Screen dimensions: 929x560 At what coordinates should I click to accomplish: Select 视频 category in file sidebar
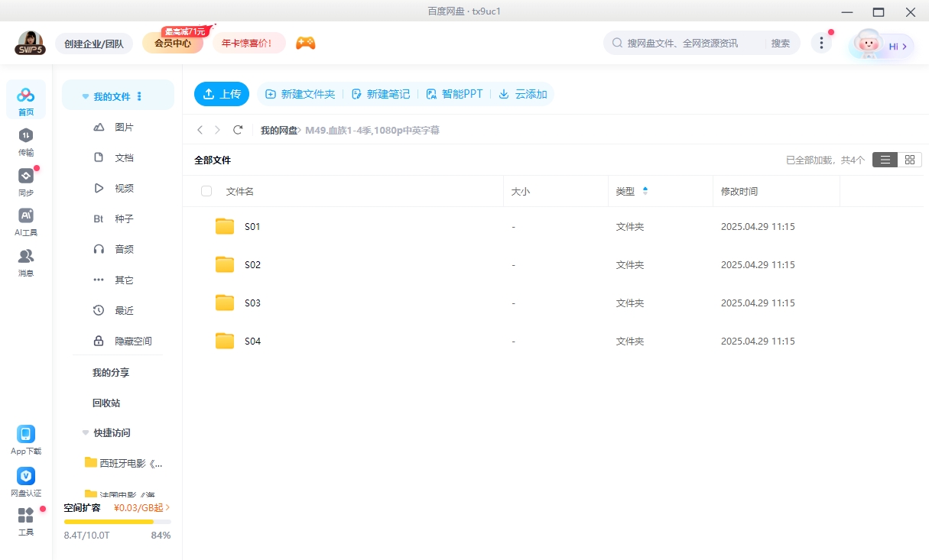[x=124, y=188]
